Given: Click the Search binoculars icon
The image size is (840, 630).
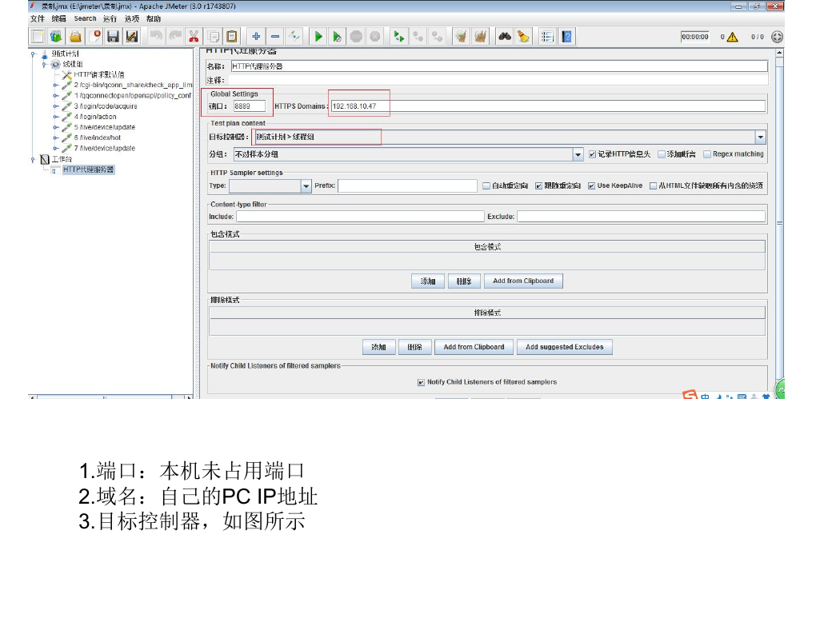Looking at the screenshot, I should coord(505,37).
